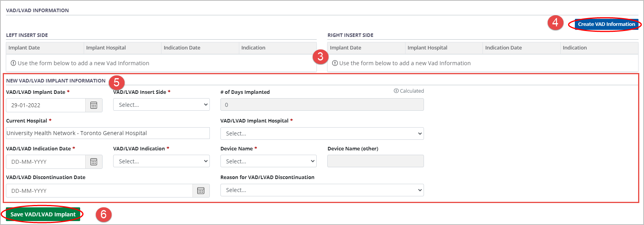Click the VAD/LVAD Implant Date field

[x=46, y=105]
